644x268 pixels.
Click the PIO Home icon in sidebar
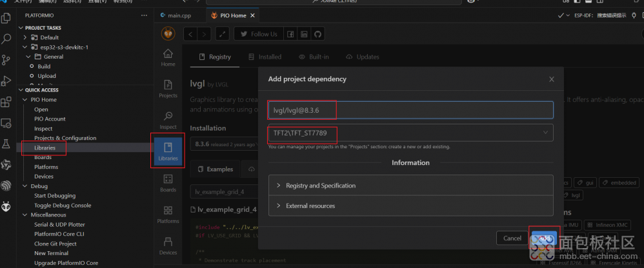pyautogui.click(x=168, y=57)
